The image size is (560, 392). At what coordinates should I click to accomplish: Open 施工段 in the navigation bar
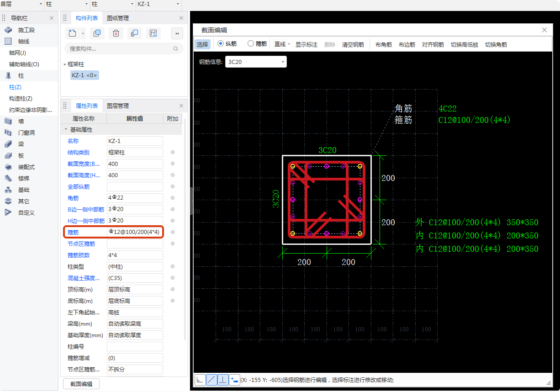click(x=26, y=30)
